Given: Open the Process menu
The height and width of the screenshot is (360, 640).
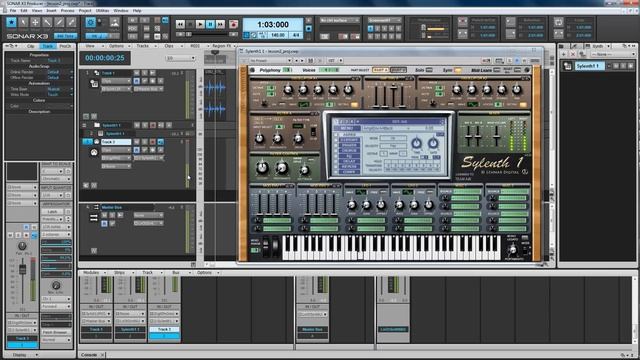Looking at the screenshot, I should (x=68, y=11).
